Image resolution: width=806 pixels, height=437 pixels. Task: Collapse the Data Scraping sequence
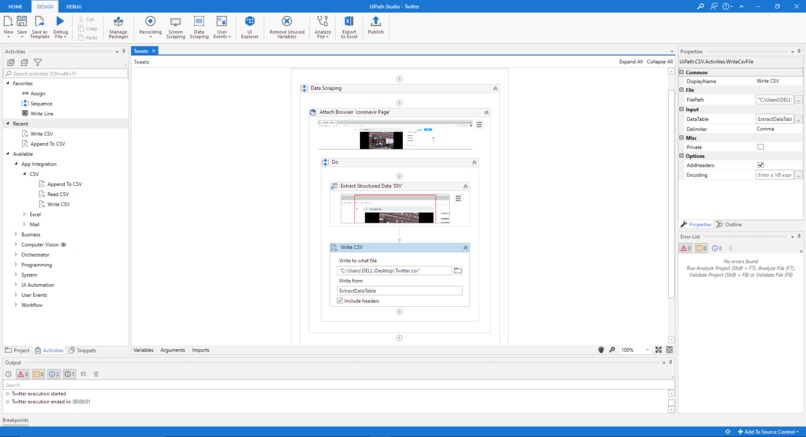pos(495,88)
